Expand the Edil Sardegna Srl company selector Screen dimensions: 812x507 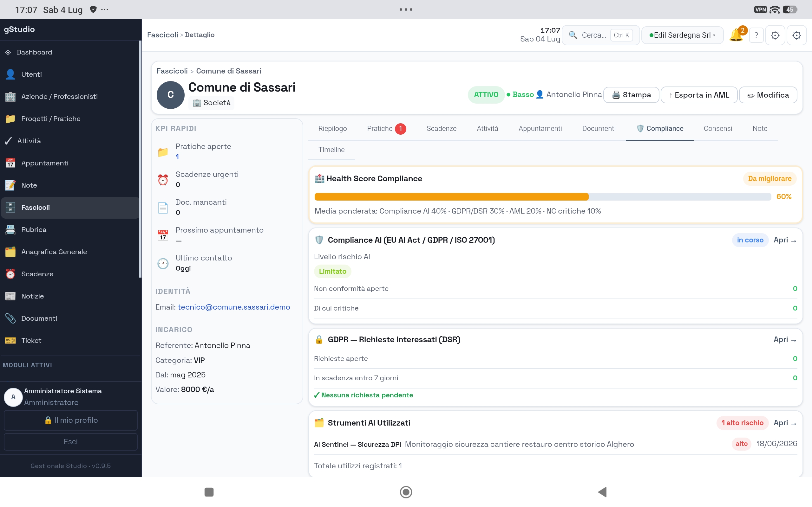click(x=682, y=35)
